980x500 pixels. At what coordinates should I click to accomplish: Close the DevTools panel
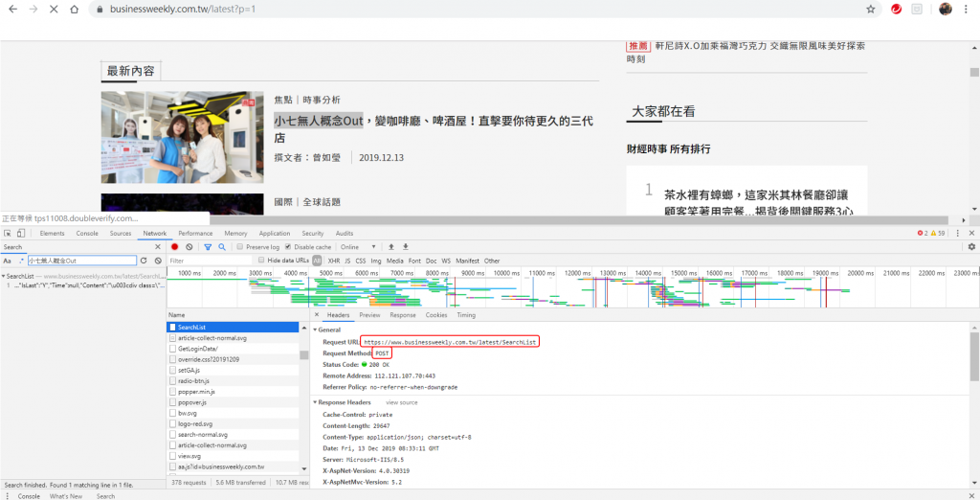tap(971, 234)
